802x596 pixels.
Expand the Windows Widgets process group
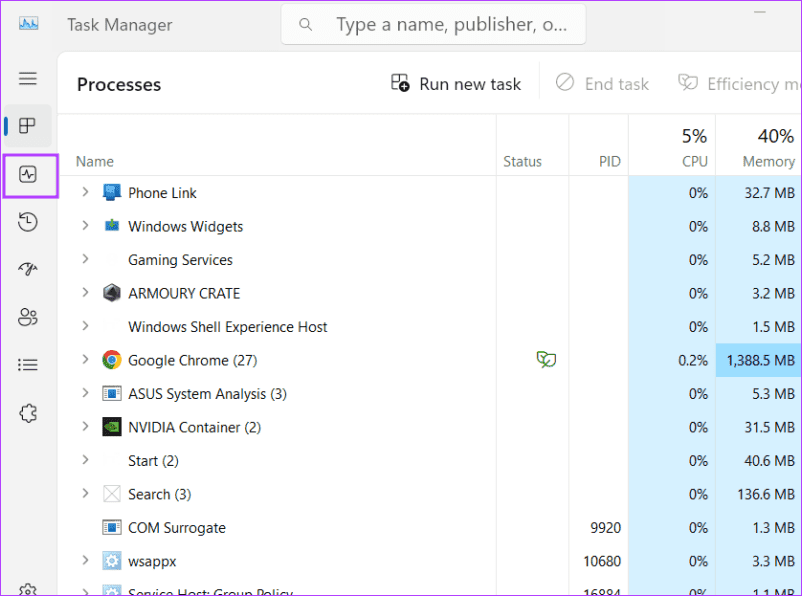[x=85, y=226]
